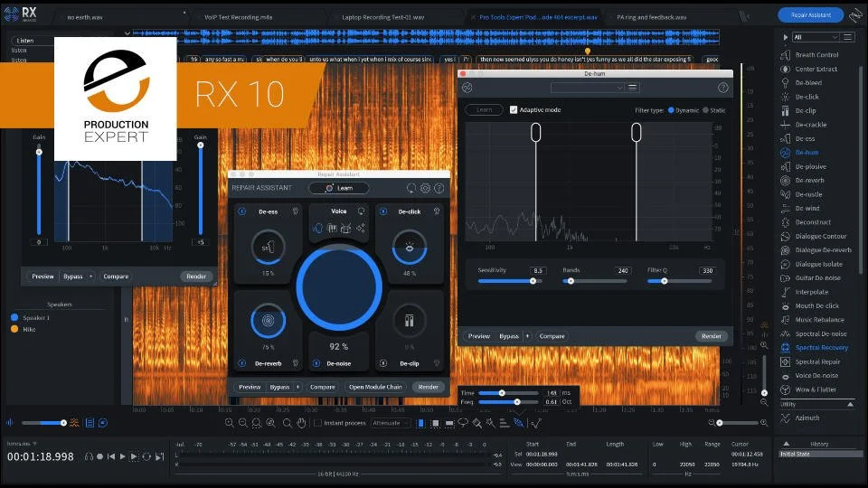Open the De-hum preset menu icon
The height and width of the screenshot is (488, 868).
coord(633,88)
